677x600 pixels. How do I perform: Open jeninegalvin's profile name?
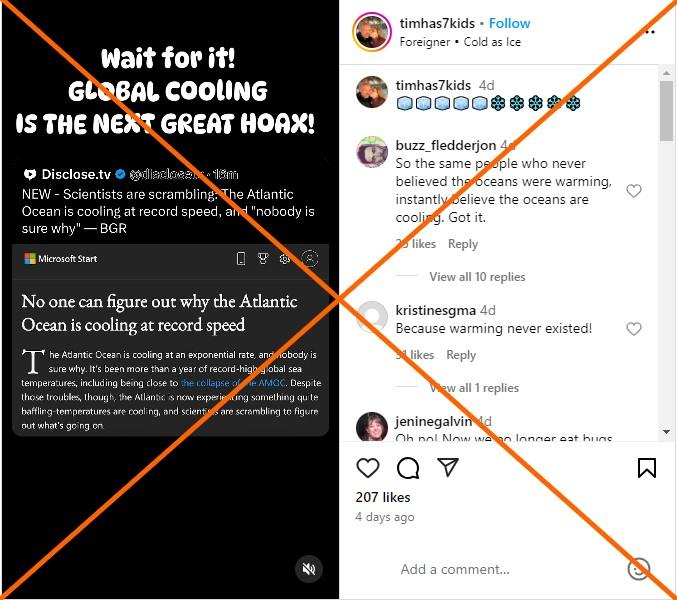433,421
